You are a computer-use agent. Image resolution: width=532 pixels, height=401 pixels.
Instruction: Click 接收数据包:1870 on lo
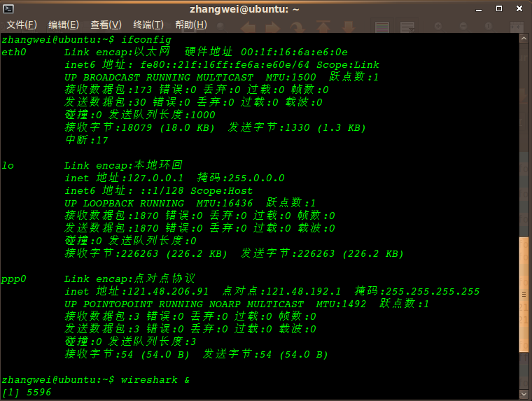pos(111,216)
